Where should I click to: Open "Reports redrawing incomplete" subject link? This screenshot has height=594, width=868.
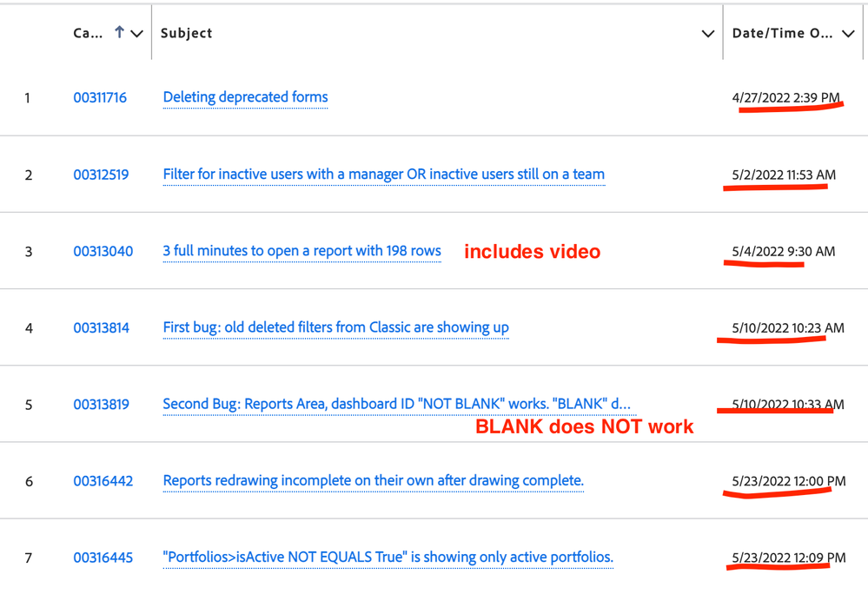(x=374, y=481)
